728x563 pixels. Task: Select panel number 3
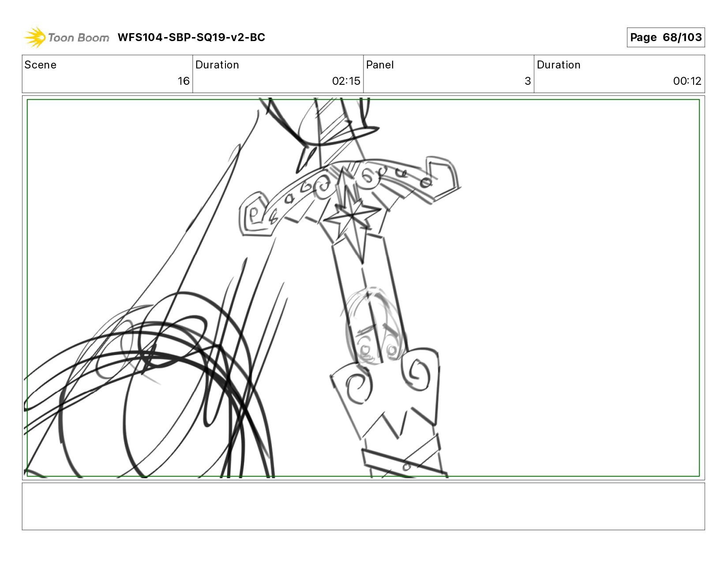click(528, 81)
